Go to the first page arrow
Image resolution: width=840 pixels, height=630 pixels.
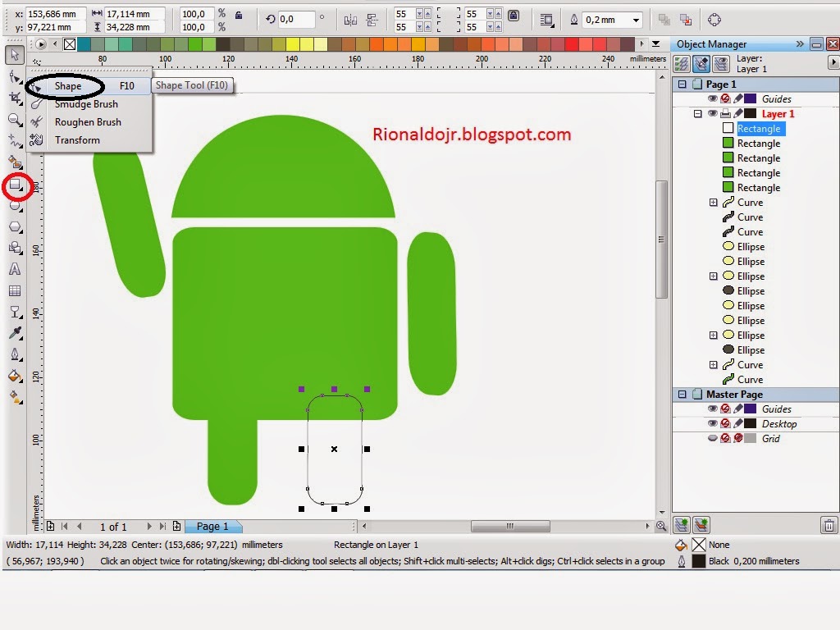pyautogui.click(x=65, y=527)
